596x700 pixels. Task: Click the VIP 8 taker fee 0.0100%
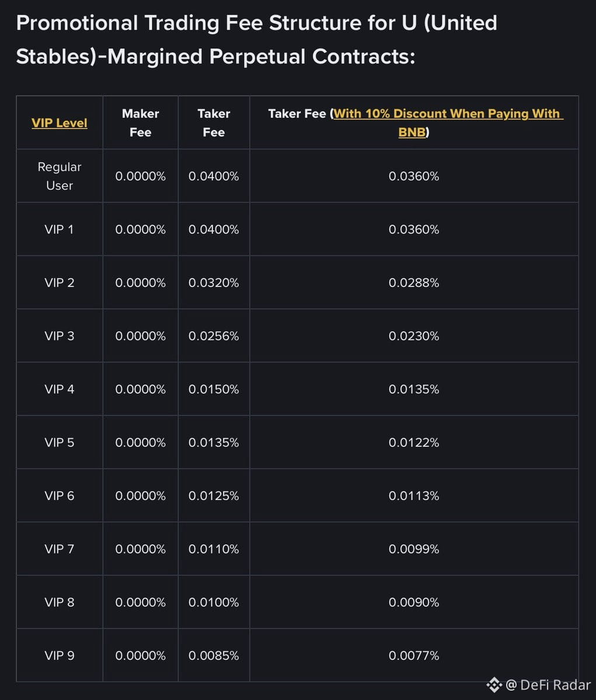coord(214,603)
